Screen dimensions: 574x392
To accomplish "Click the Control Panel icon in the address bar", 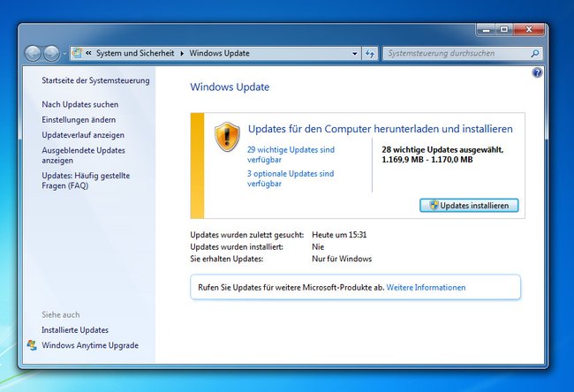I will [x=77, y=53].
